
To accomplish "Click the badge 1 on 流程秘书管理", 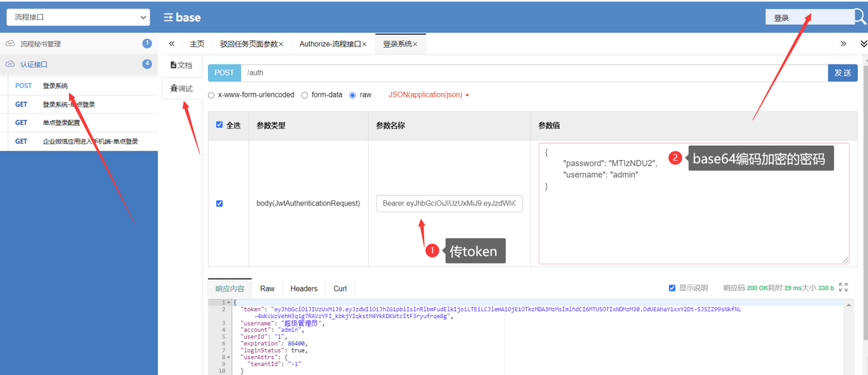I will tap(147, 44).
